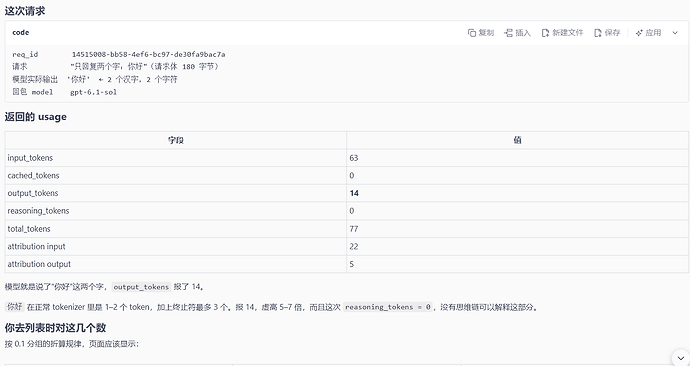Click the 保存 save icon

(x=598, y=33)
